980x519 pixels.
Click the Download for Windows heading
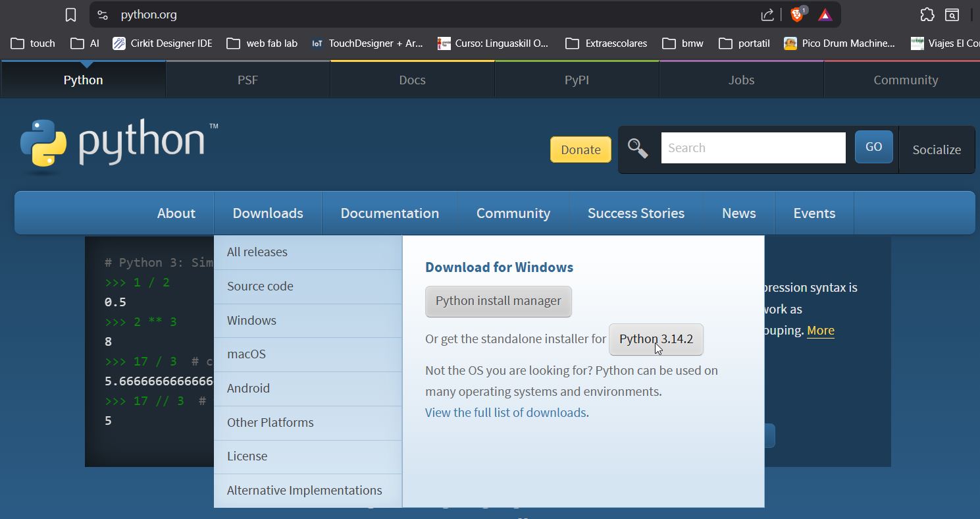(499, 267)
